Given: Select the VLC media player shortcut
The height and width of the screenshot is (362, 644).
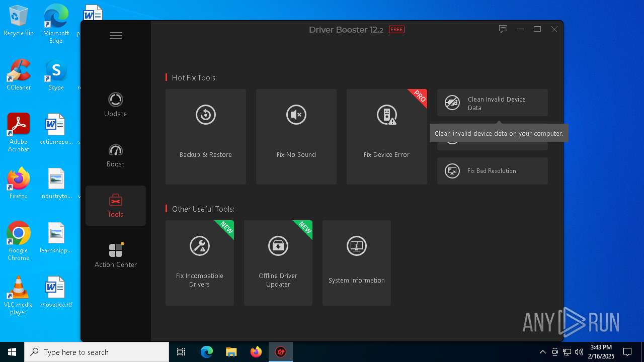Looking at the screenshot, I should click(19, 296).
